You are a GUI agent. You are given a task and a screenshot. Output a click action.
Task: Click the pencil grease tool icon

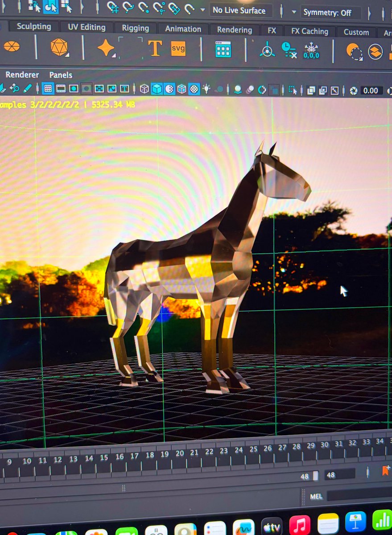click(28, 88)
